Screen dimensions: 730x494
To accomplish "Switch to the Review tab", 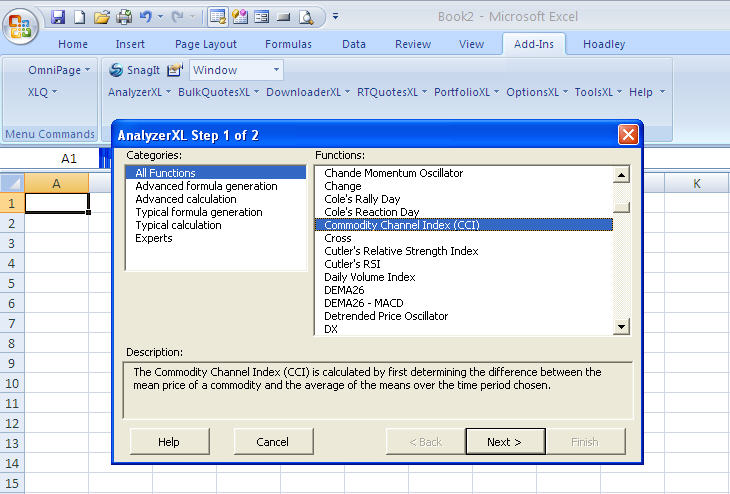I will click(x=413, y=44).
